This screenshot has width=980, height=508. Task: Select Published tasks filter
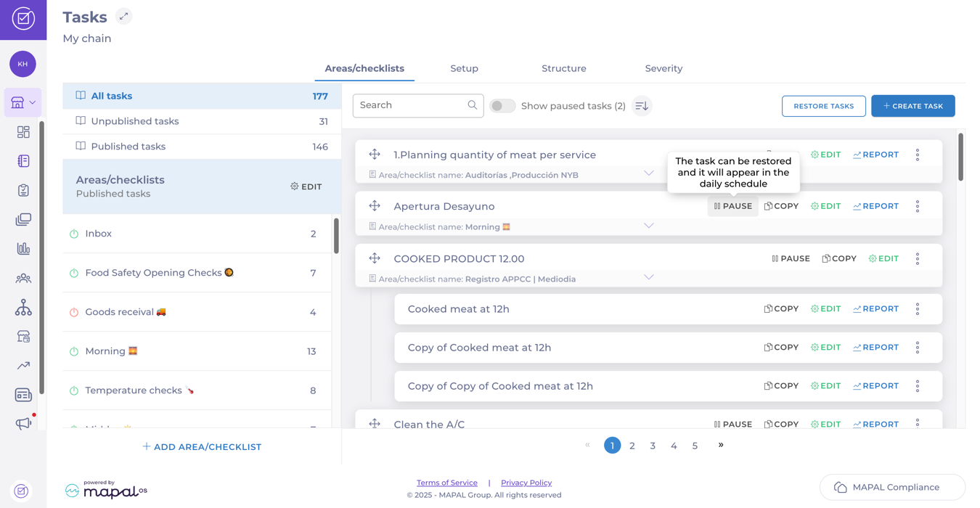point(202,147)
